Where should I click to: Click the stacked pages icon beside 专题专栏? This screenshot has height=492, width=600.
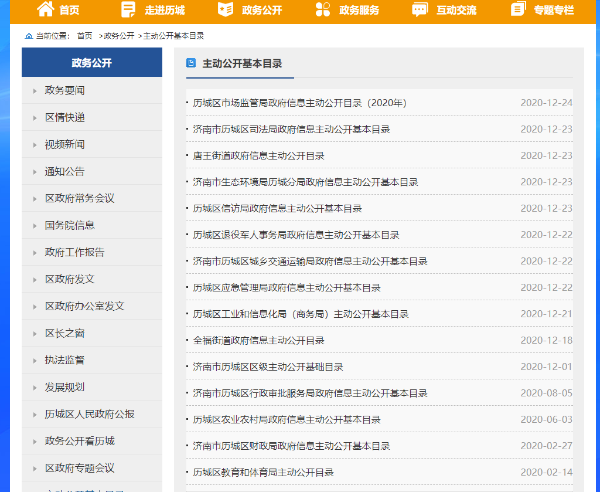point(518,9)
